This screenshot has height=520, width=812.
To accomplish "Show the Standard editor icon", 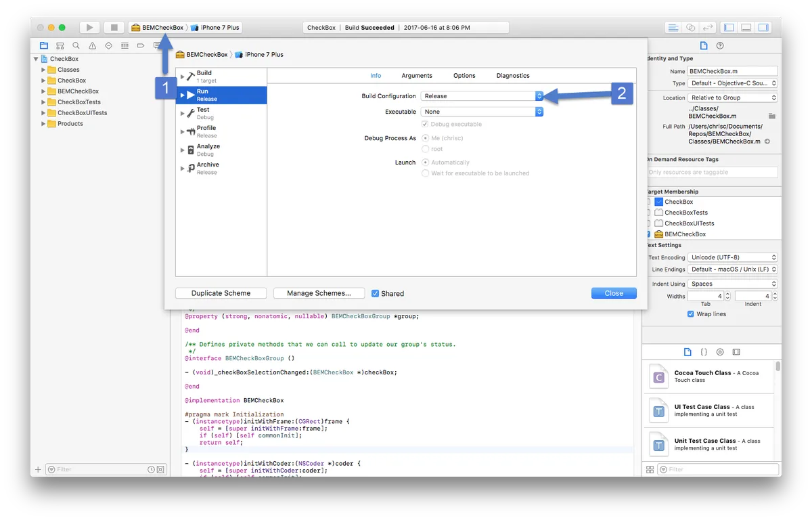I will (x=673, y=28).
